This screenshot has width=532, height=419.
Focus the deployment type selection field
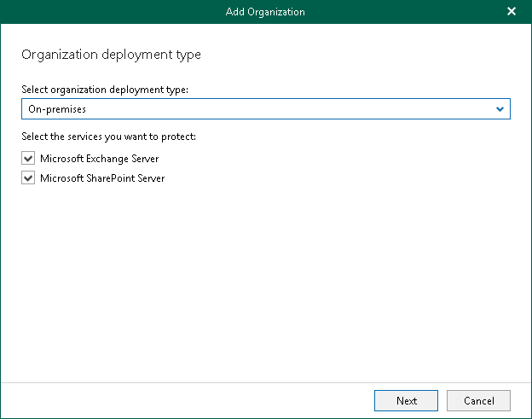pos(256,109)
